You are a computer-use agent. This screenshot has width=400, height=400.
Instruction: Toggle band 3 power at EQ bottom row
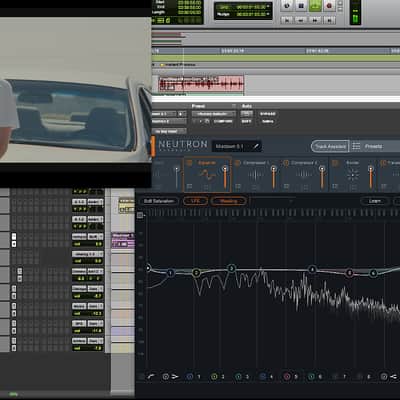tap(239, 377)
